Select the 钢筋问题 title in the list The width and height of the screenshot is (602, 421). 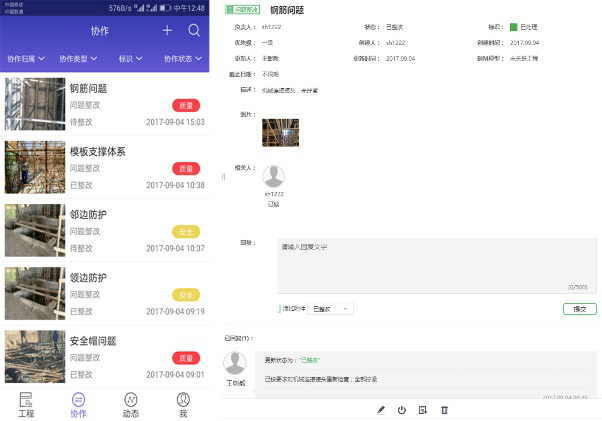click(x=88, y=89)
